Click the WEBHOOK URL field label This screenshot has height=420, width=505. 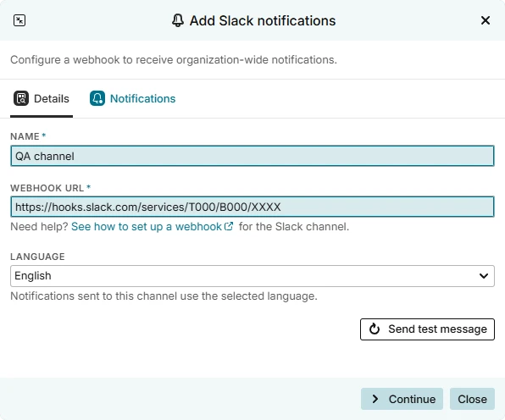point(47,188)
